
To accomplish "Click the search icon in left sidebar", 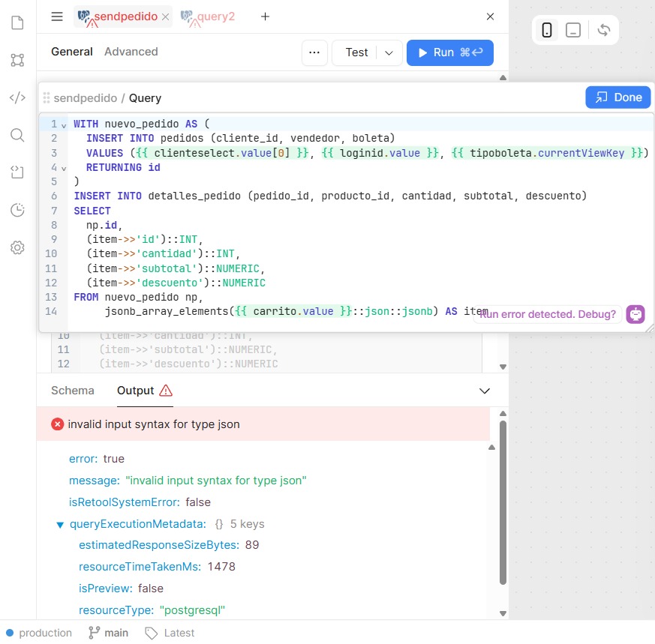I will click(17, 135).
